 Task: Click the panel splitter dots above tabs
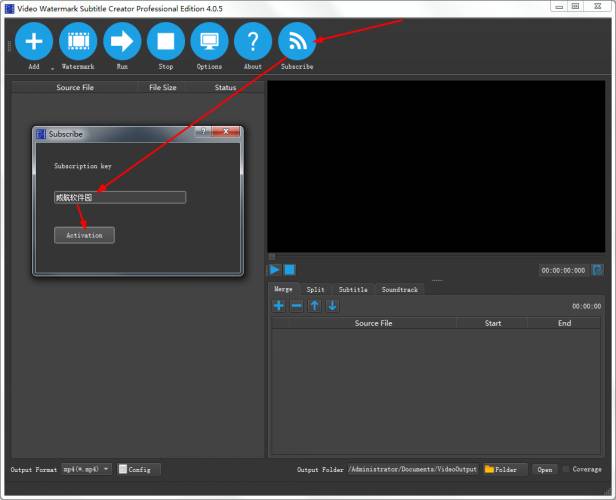[437, 280]
